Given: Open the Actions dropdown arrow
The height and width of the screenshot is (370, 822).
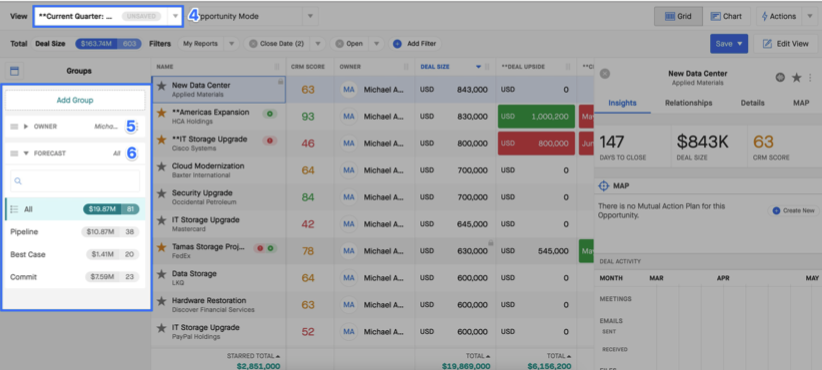Looking at the screenshot, I should pos(810,16).
